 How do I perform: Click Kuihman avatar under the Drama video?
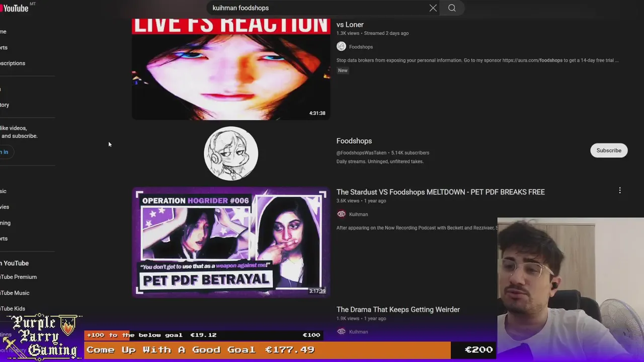tap(341, 332)
